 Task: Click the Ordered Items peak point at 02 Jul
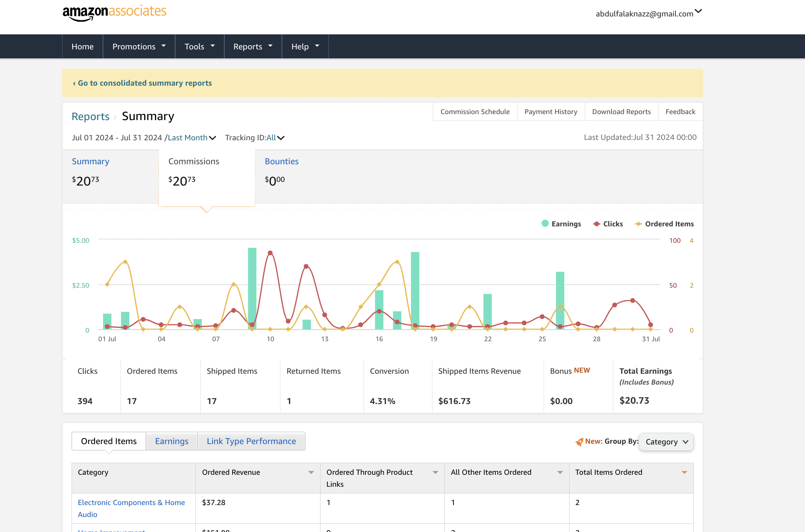click(x=125, y=262)
